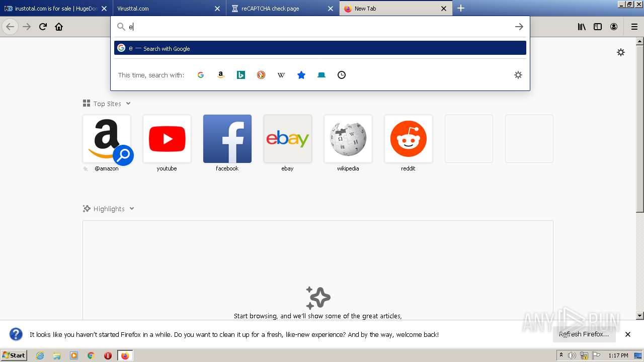Image resolution: width=644 pixels, height=362 pixels.
Task: Open the Firefox hamburger menu
Action: tap(634, 27)
